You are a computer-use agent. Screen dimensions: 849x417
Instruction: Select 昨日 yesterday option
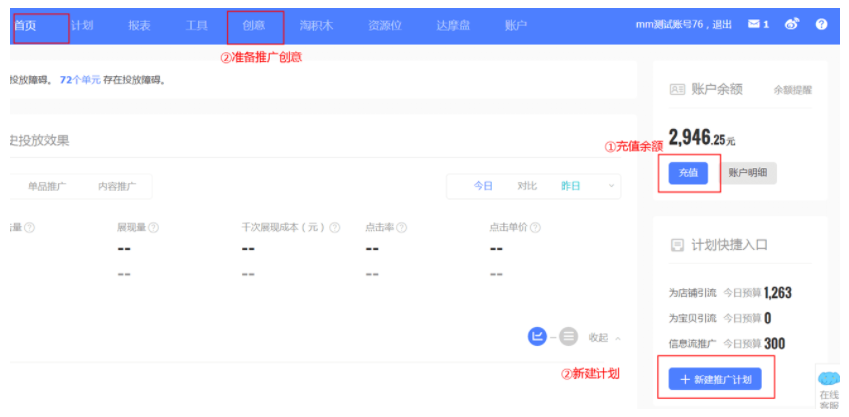[571, 186]
